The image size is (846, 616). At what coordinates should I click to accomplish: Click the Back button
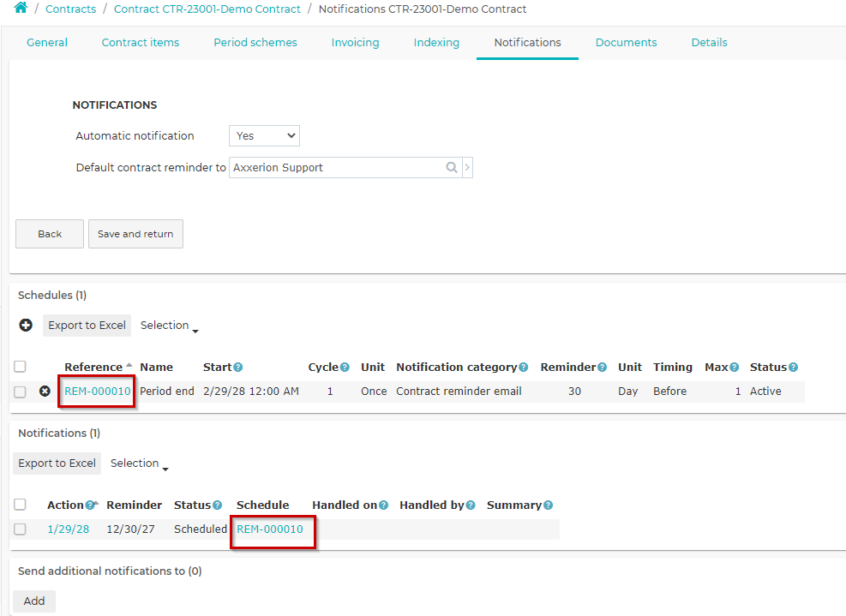pos(50,234)
